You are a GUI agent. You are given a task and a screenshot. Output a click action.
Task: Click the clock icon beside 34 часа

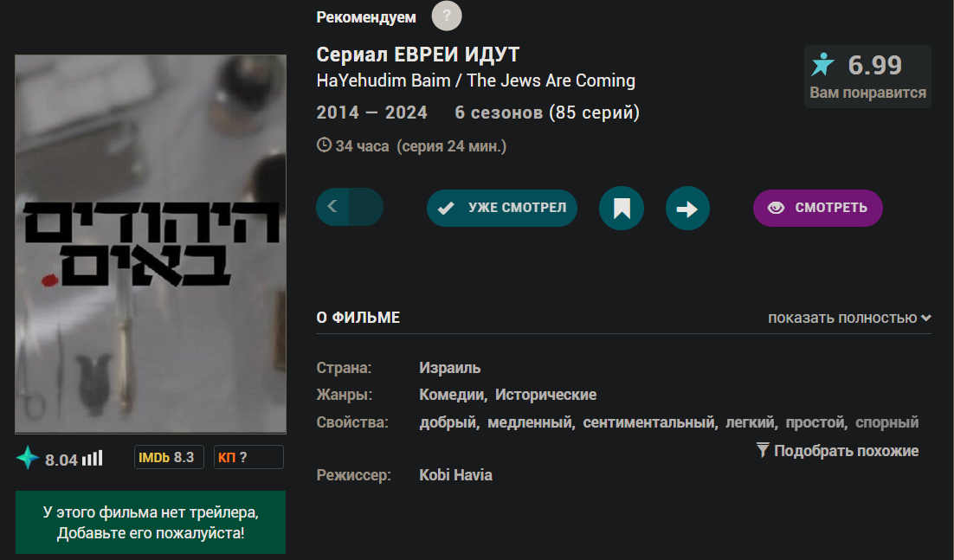(x=324, y=145)
